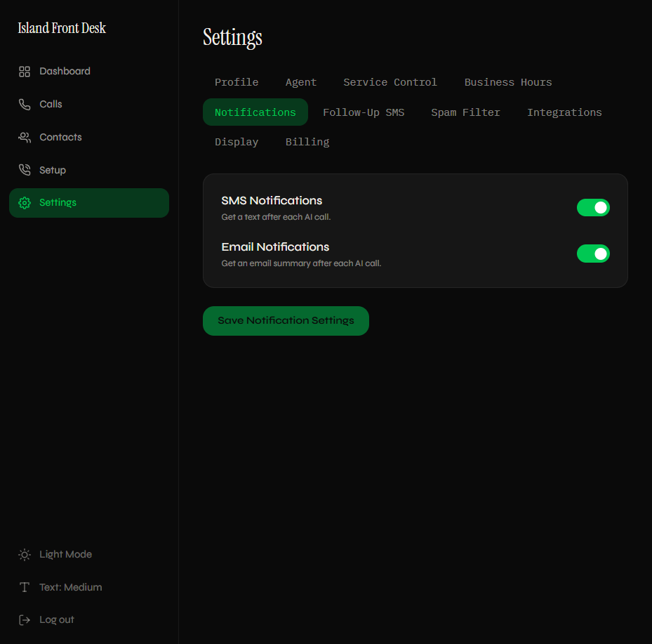Click the Log out arrow icon
Screen dimensions: 652x644
(x=24, y=619)
